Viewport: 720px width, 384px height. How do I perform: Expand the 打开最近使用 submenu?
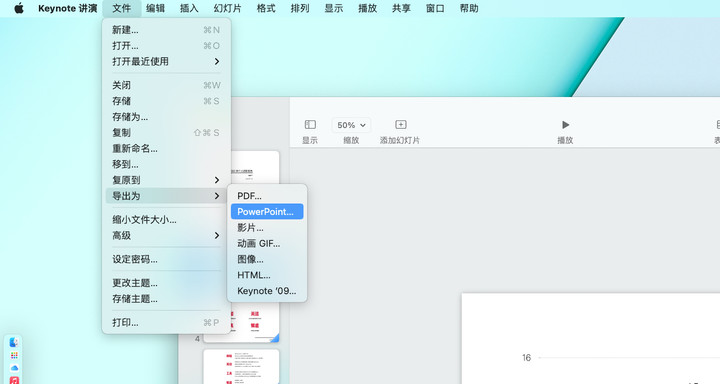tap(166, 61)
